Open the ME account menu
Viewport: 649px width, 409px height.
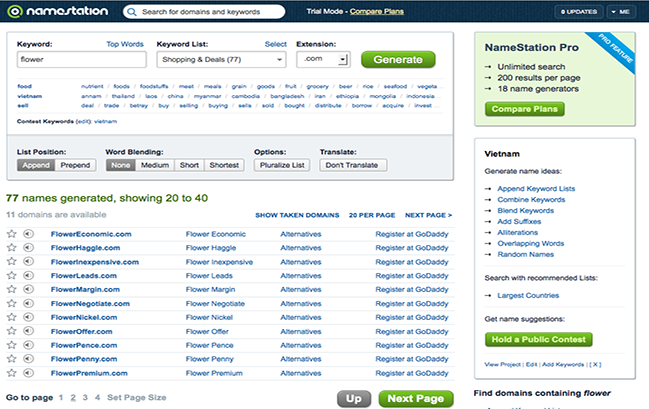pos(620,12)
